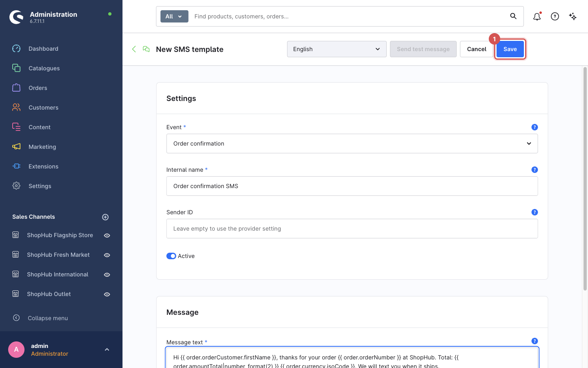The width and height of the screenshot is (588, 368).
Task: Show help for the Event field
Action: point(535,127)
